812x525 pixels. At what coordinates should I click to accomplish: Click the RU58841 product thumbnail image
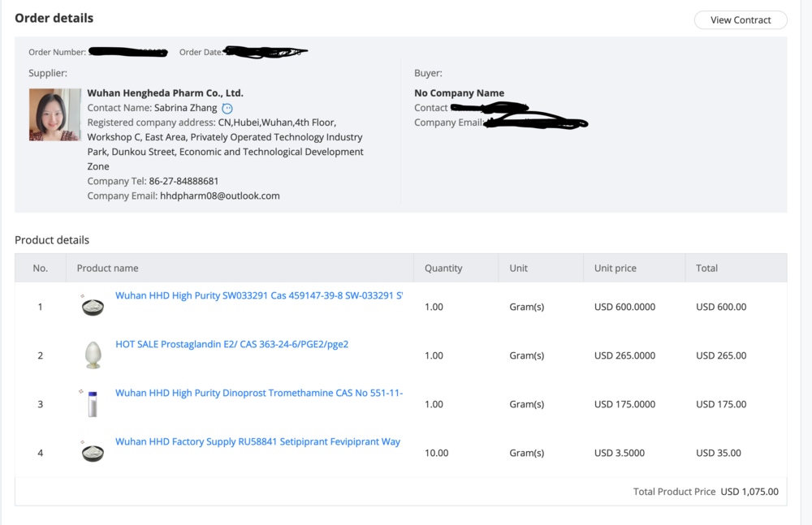click(x=93, y=453)
